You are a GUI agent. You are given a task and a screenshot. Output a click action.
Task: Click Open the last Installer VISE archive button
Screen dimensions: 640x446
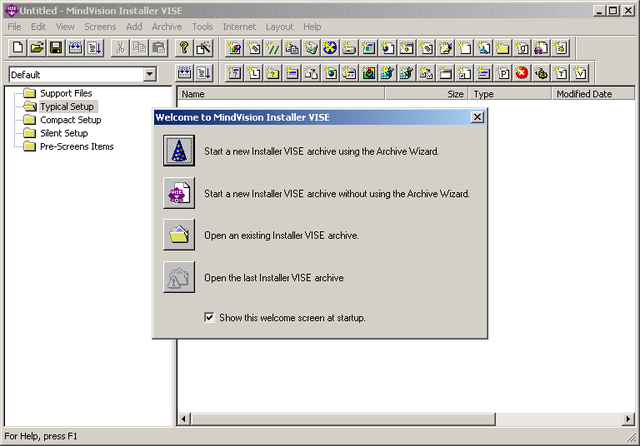(179, 277)
